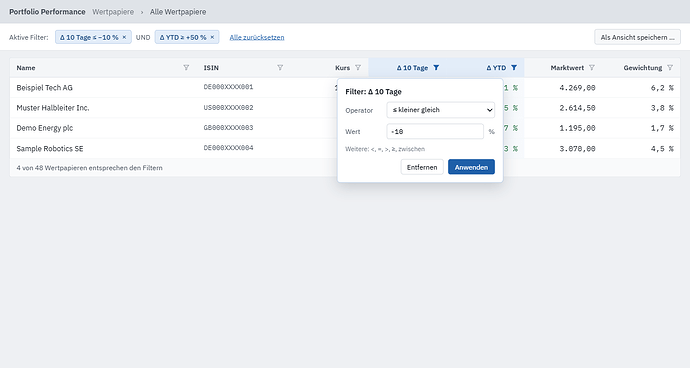This screenshot has width=690, height=368.
Task: Open active filter icon for Δ 10 Tage
Action: (x=436, y=68)
